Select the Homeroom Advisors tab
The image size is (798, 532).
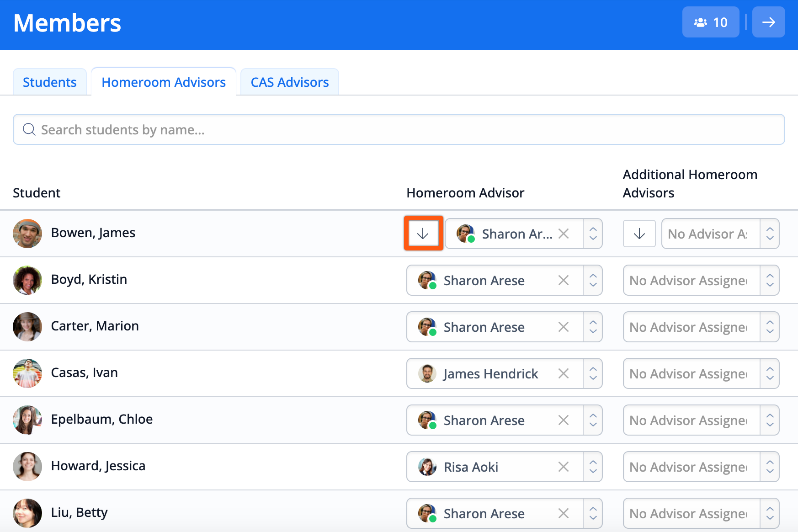pyautogui.click(x=164, y=82)
